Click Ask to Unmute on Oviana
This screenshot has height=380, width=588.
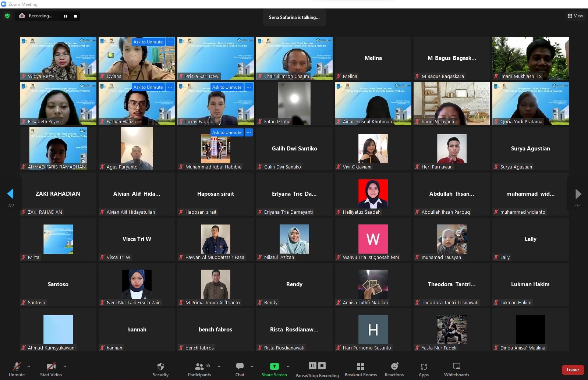[x=148, y=42]
